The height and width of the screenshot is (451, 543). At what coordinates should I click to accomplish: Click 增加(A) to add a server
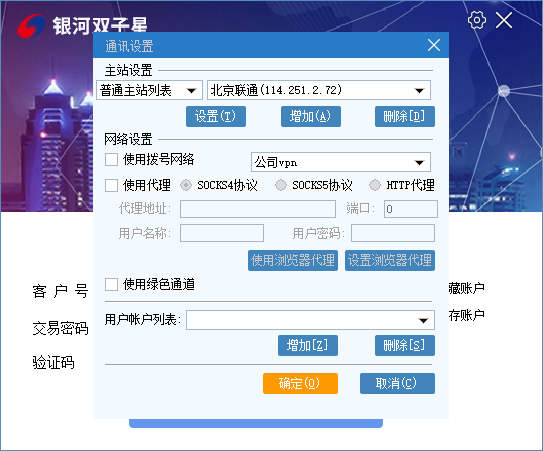pos(311,116)
